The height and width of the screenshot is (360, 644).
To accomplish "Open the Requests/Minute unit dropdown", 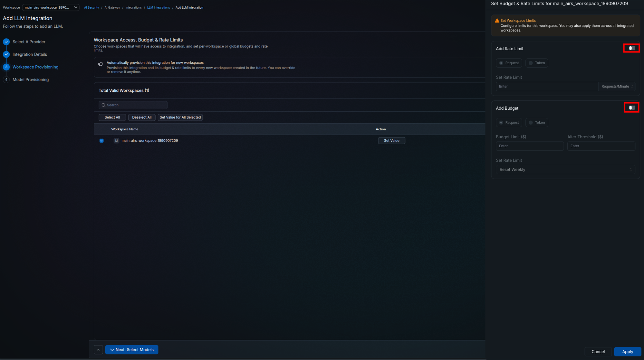I will [x=617, y=87].
